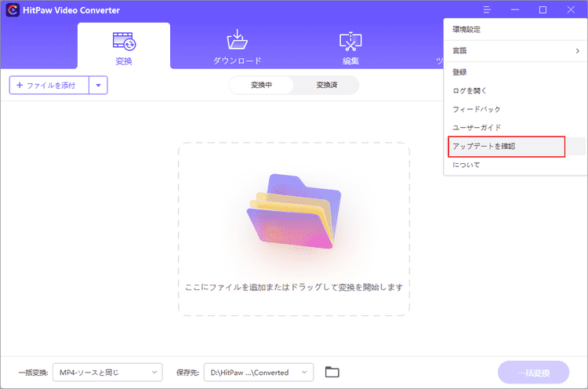Open the 保存先 path dropdown

tap(259, 372)
